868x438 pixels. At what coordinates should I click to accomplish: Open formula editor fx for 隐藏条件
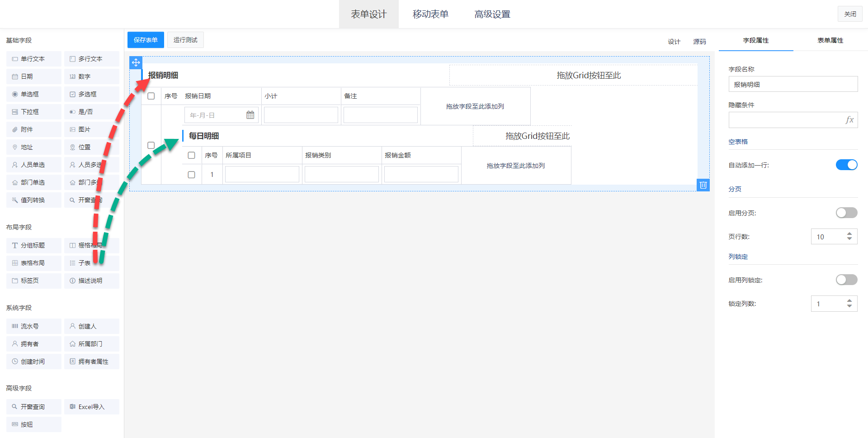[x=849, y=120]
